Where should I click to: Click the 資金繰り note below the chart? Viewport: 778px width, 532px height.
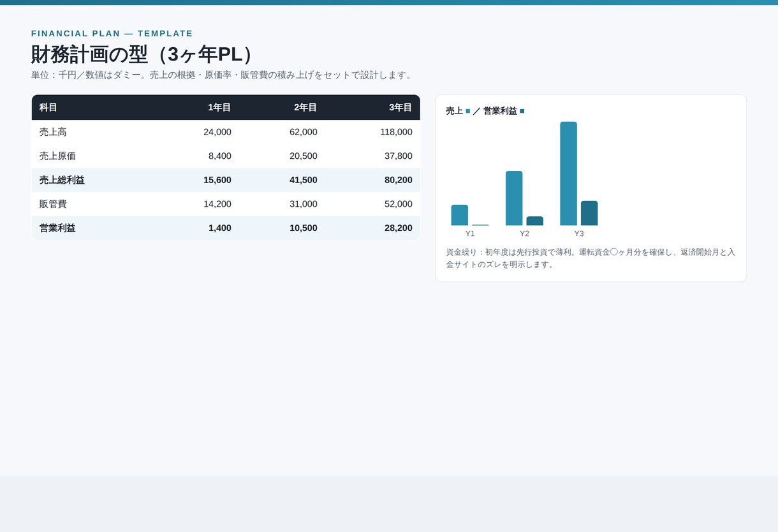pyautogui.click(x=591, y=258)
